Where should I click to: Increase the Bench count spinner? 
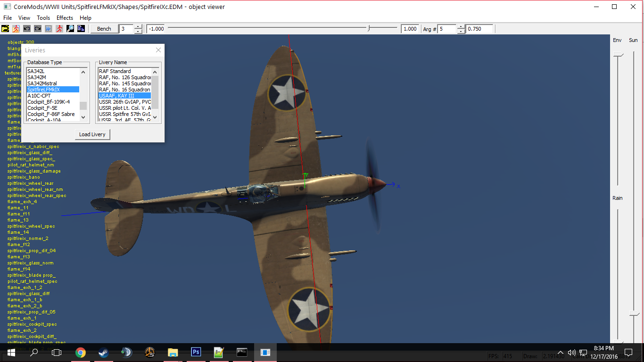tap(138, 26)
